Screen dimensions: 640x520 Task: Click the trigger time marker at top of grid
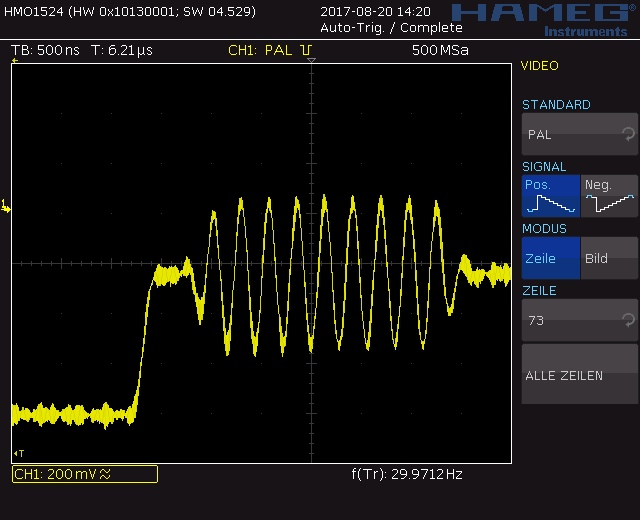[x=311, y=62]
